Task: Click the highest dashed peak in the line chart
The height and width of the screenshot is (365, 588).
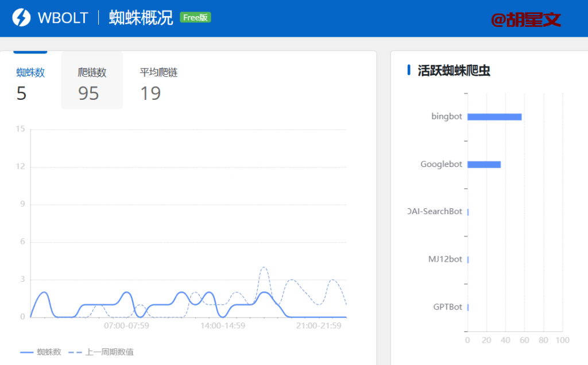Action: (x=264, y=267)
